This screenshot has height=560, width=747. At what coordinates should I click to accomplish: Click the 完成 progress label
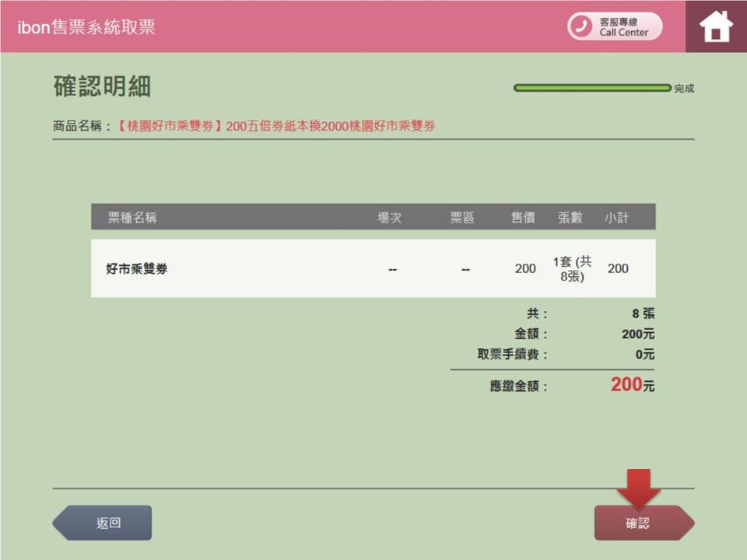pos(684,89)
